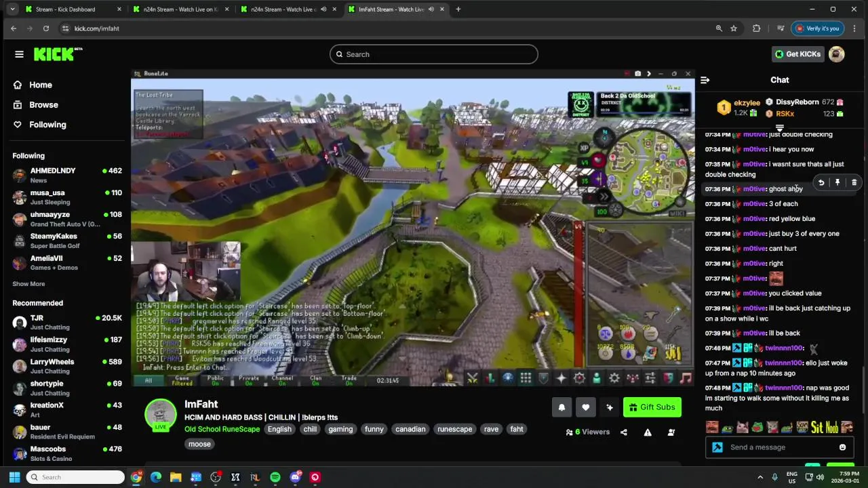Click m0tive username on ghost message
This screenshot has height=488, width=868.
pyautogui.click(x=754, y=189)
